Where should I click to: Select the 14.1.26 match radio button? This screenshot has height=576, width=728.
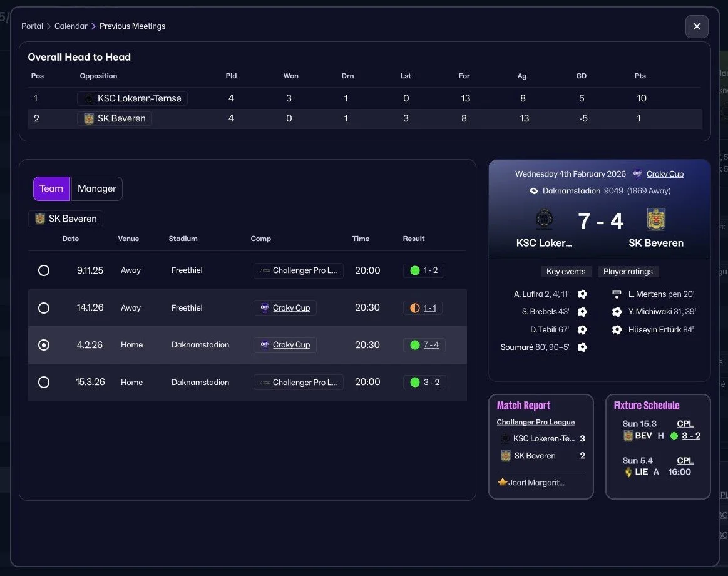pyautogui.click(x=44, y=308)
